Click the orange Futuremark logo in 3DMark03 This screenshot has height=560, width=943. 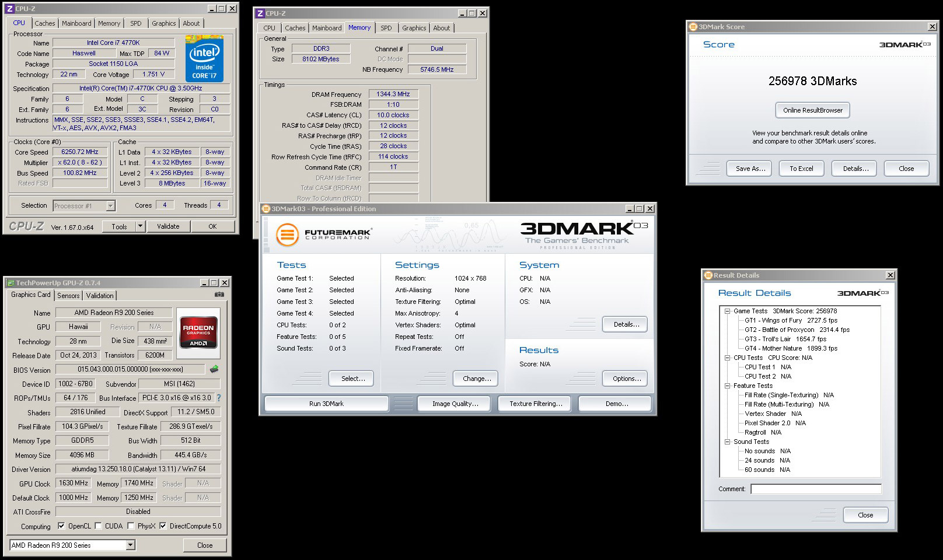coord(287,235)
